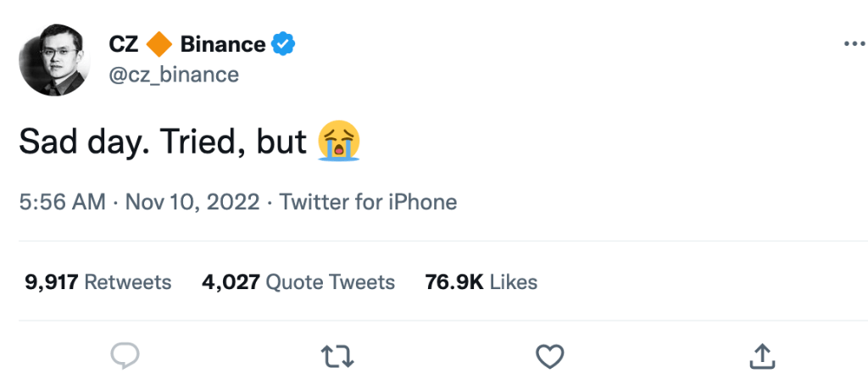View the 4,027 Quote Tweets

[x=298, y=281]
